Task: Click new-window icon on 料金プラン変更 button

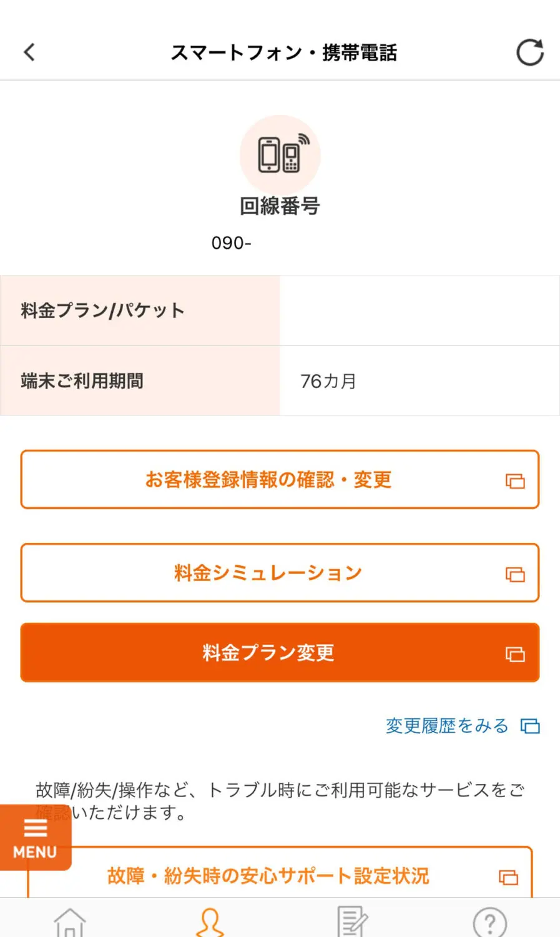Action: tap(515, 654)
